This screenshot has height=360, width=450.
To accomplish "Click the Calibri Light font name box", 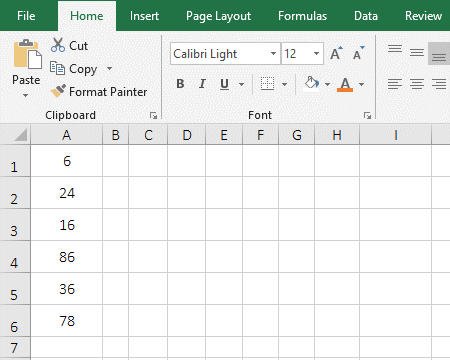I will (x=220, y=54).
